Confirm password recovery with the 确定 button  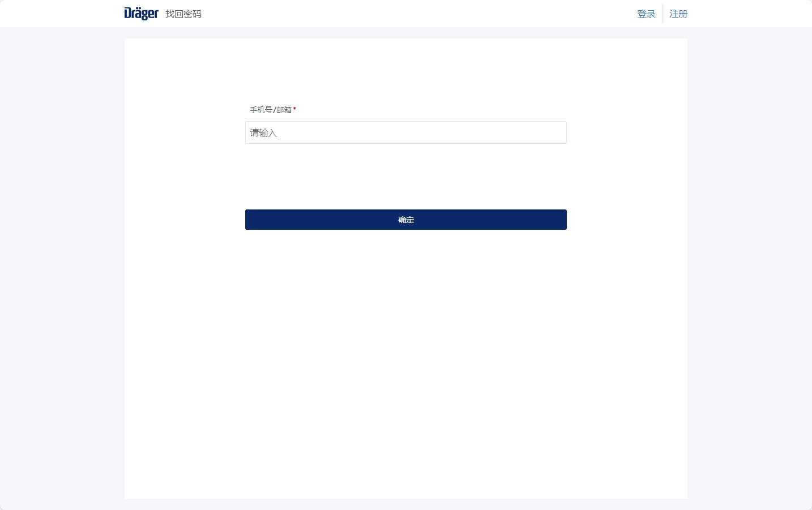(405, 220)
